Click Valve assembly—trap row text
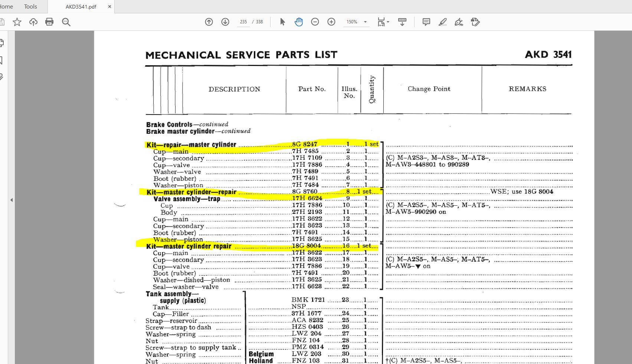The width and height of the screenshot is (632, 364). coord(187,199)
